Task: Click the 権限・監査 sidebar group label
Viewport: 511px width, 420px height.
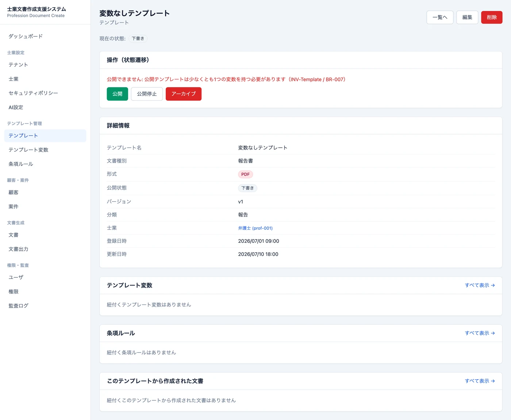Action: (18, 265)
